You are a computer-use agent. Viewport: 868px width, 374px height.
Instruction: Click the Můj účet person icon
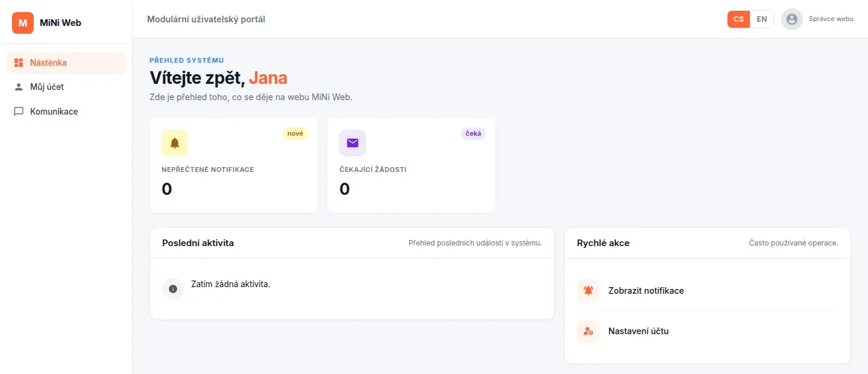click(19, 87)
